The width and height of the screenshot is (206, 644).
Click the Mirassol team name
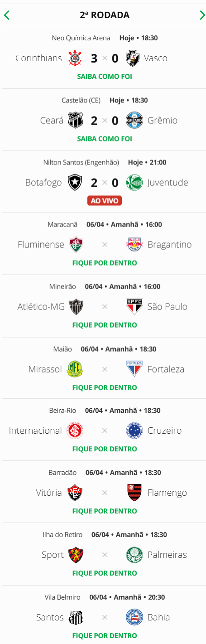(45, 369)
